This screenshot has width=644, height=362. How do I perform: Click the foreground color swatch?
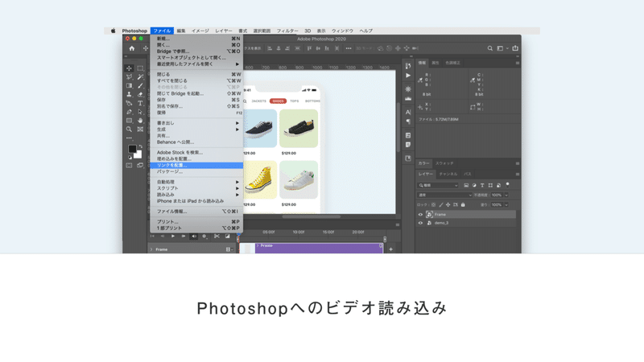click(132, 149)
